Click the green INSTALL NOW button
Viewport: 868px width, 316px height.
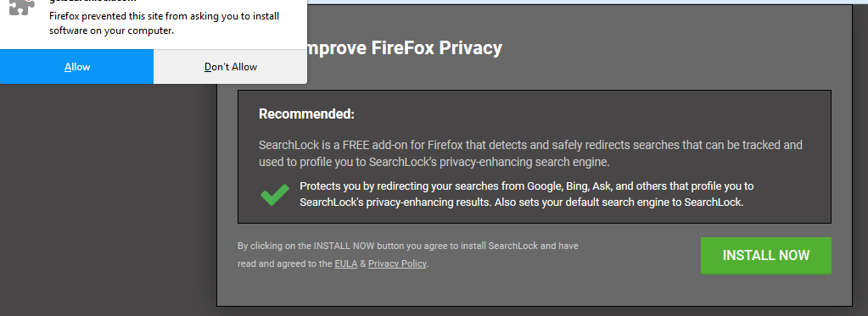click(765, 255)
